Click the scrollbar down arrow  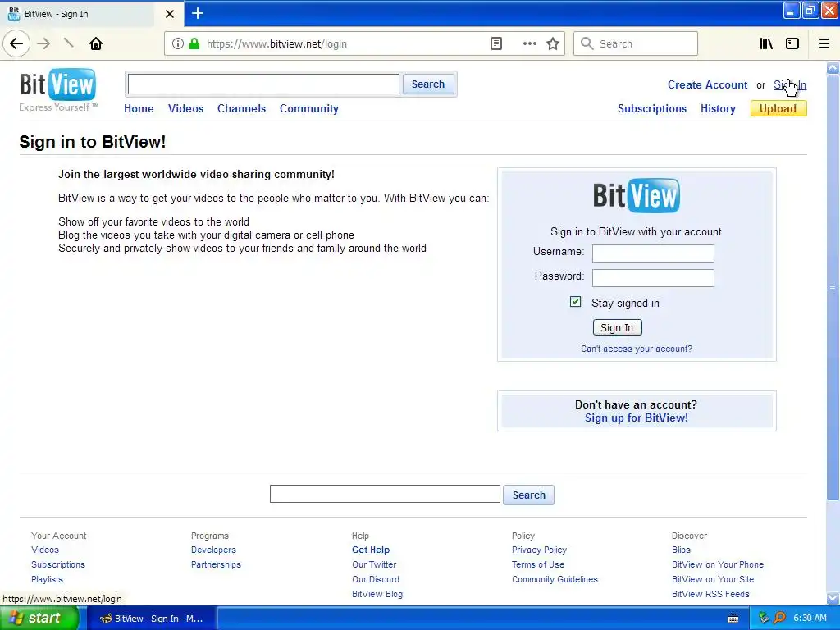(833, 598)
